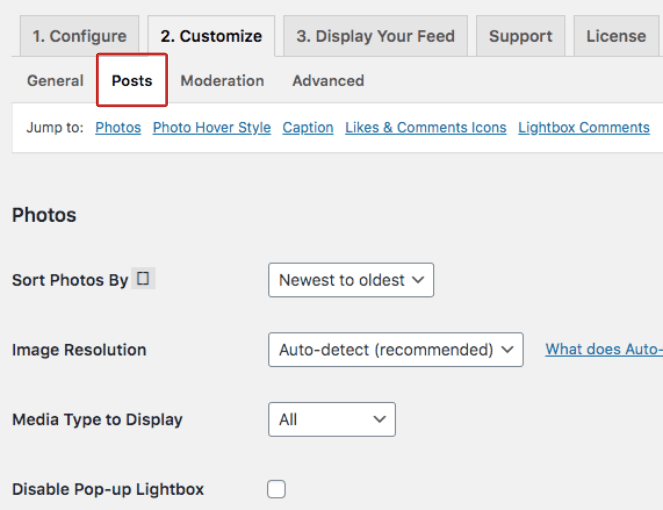Open the Moderation sub-tab
The height and width of the screenshot is (510, 663).
(x=222, y=81)
